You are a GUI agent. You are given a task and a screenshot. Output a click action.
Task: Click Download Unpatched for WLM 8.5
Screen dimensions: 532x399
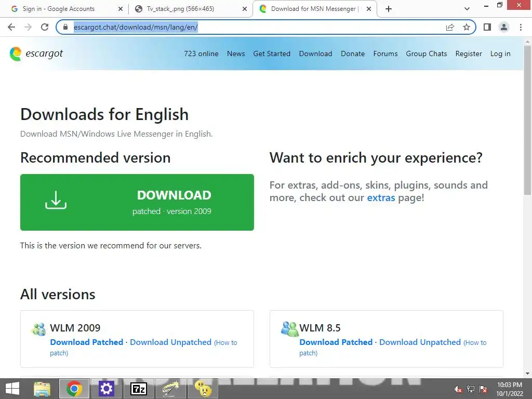(x=420, y=342)
